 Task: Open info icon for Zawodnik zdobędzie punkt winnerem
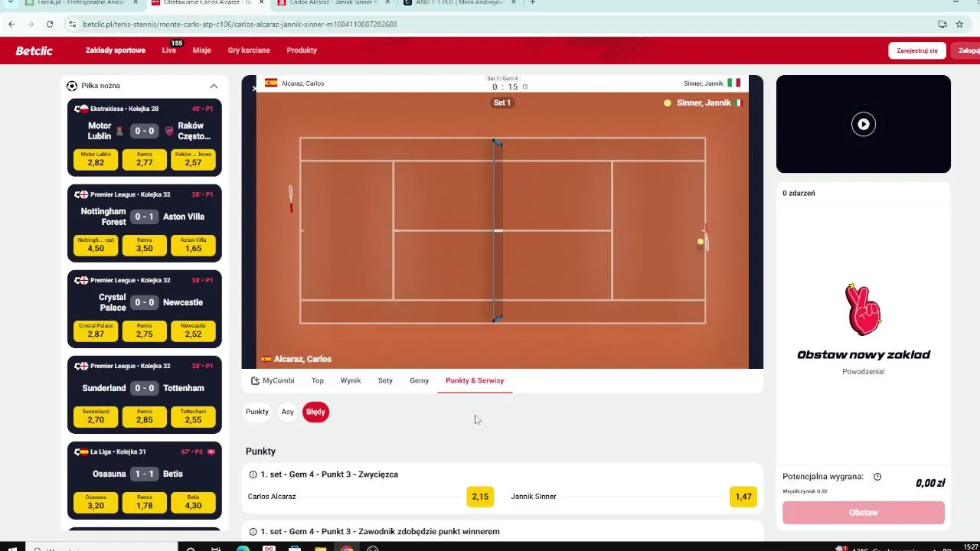[253, 531]
